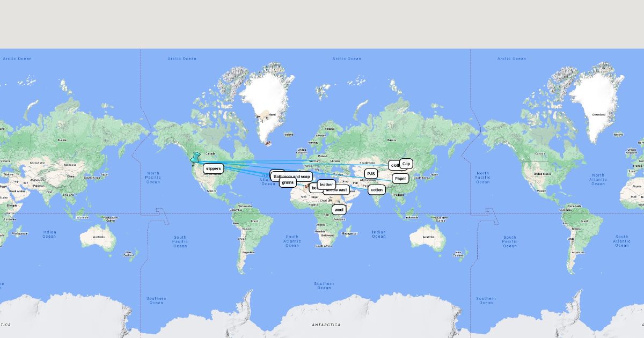Image resolution: width=644 pixels, height=338 pixels.
Task: Select the 'middle east' map label
Action: [x=338, y=190]
